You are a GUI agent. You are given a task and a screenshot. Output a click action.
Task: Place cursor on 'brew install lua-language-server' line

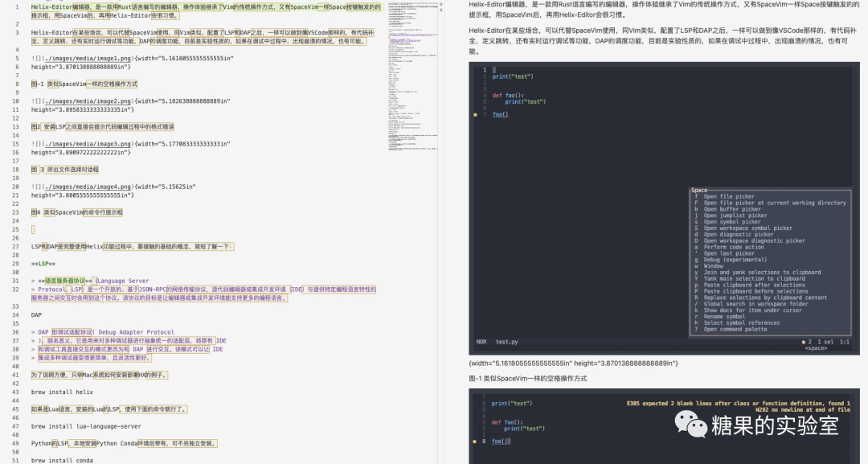coord(86,426)
